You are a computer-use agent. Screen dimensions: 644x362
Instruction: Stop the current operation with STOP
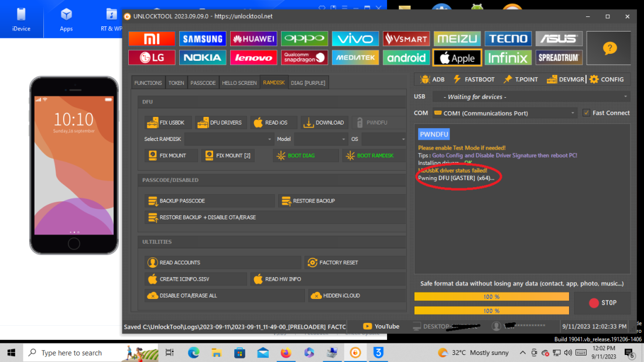tap(602, 303)
